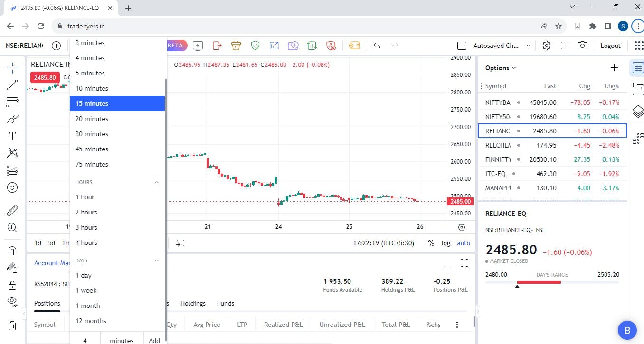
Task: Take a chart snapshot with camera icon
Action: [582, 46]
